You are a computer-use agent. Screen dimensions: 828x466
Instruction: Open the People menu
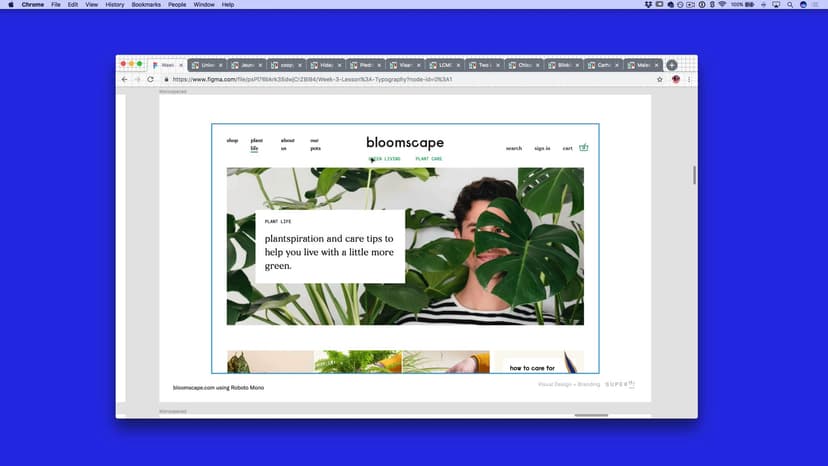(177, 4)
